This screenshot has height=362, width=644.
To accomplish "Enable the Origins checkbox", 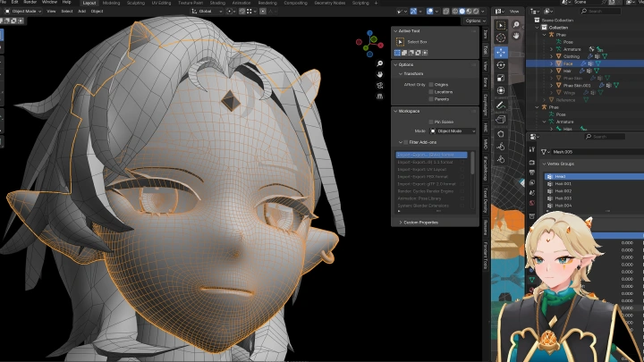I will pos(431,85).
